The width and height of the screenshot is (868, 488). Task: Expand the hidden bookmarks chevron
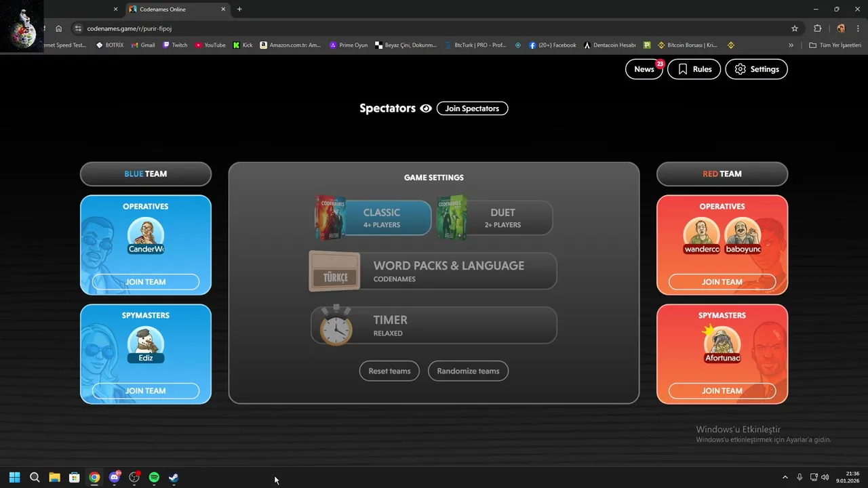791,45
